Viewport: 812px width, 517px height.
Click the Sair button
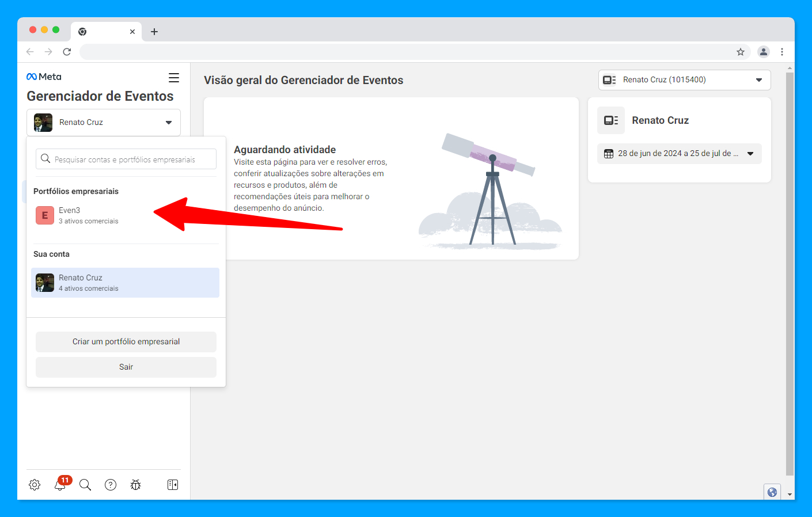pos(126,367)
